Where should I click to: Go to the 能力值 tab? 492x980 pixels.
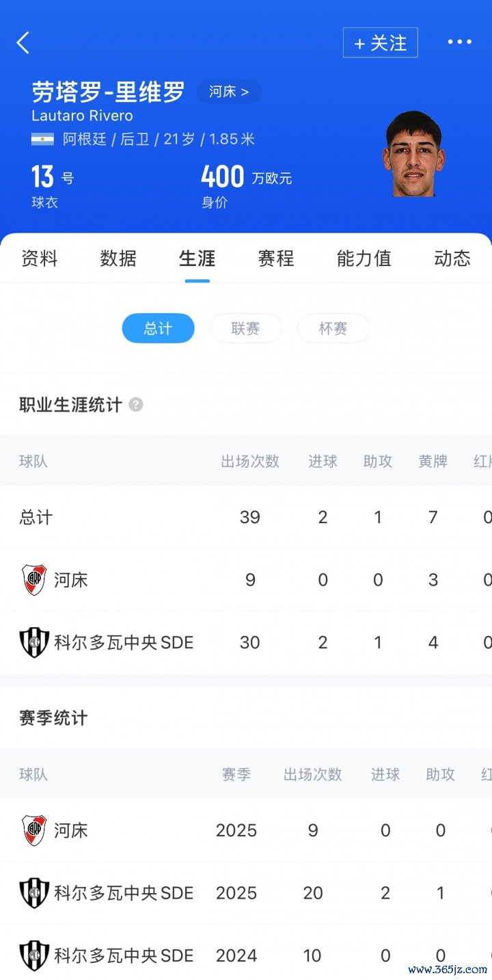pyautogui.click(x=364, y=259)
